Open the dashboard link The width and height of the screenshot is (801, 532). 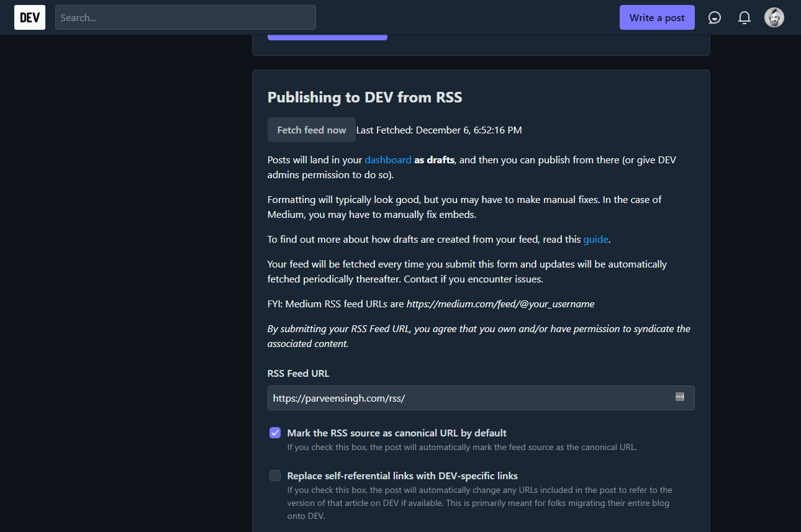point(387,160)
